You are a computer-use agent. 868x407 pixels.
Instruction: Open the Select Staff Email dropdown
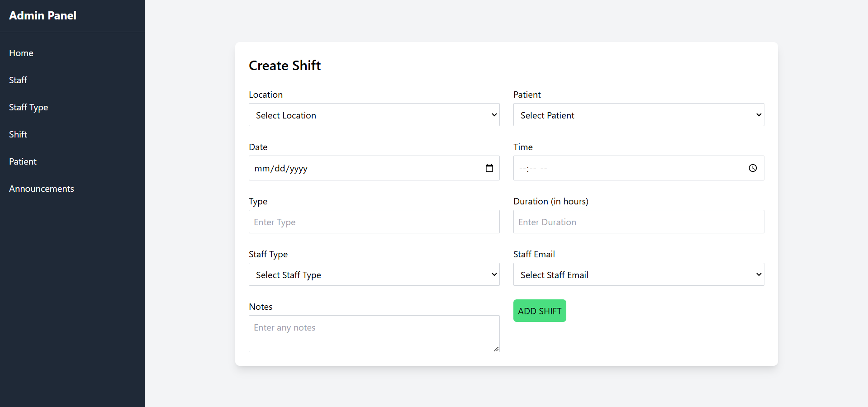tap(638, 274)
